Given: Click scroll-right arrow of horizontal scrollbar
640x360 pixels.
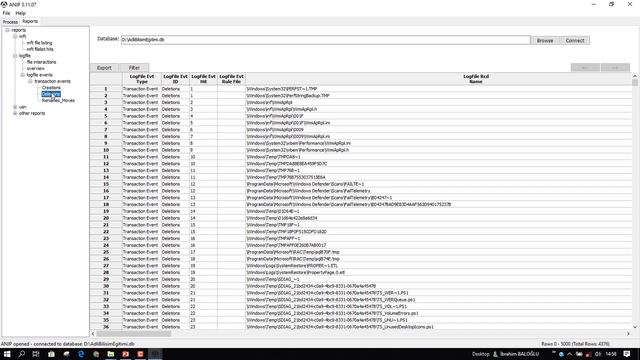Looking at the screenshot, I should (x=628, y=333).
